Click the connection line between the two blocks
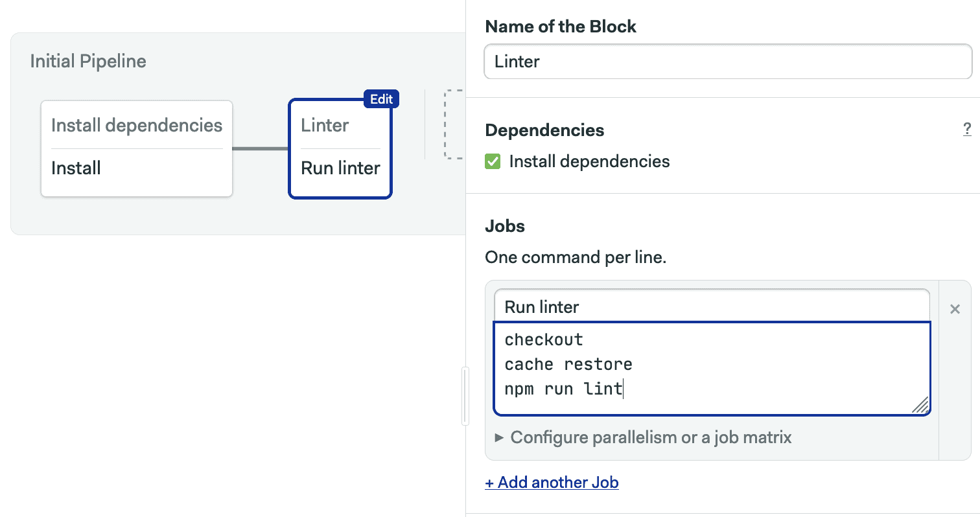This screenshot has width=980, height=517. coord(261,148)
